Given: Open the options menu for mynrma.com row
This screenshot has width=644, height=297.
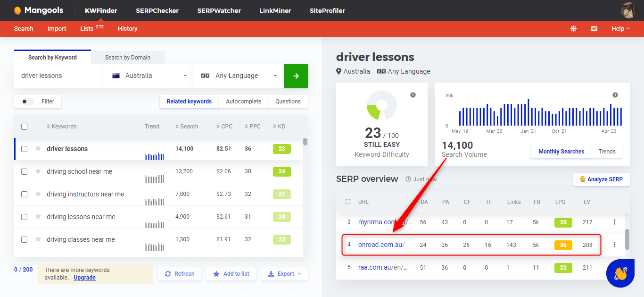Looking at the screenshot, I should [x=614, y=222].
